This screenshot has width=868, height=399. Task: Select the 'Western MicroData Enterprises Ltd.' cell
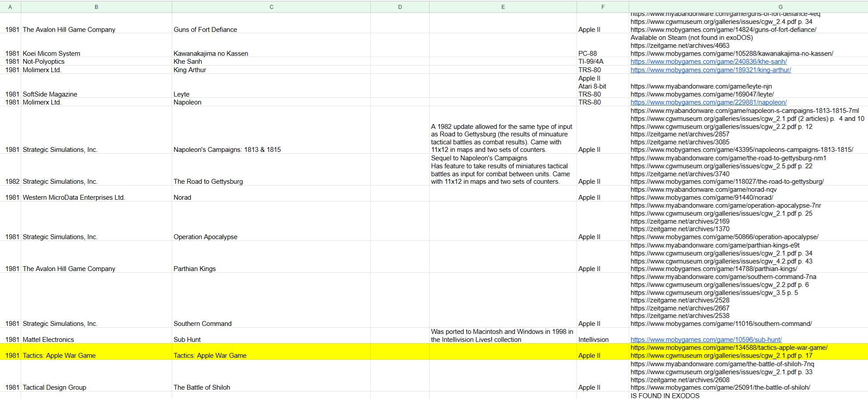(x=74, y=198)
